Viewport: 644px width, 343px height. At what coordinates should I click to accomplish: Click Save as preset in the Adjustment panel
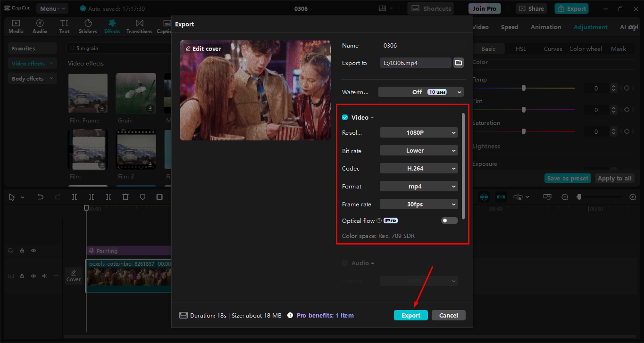pyautogui.click(x=568, y=178)
